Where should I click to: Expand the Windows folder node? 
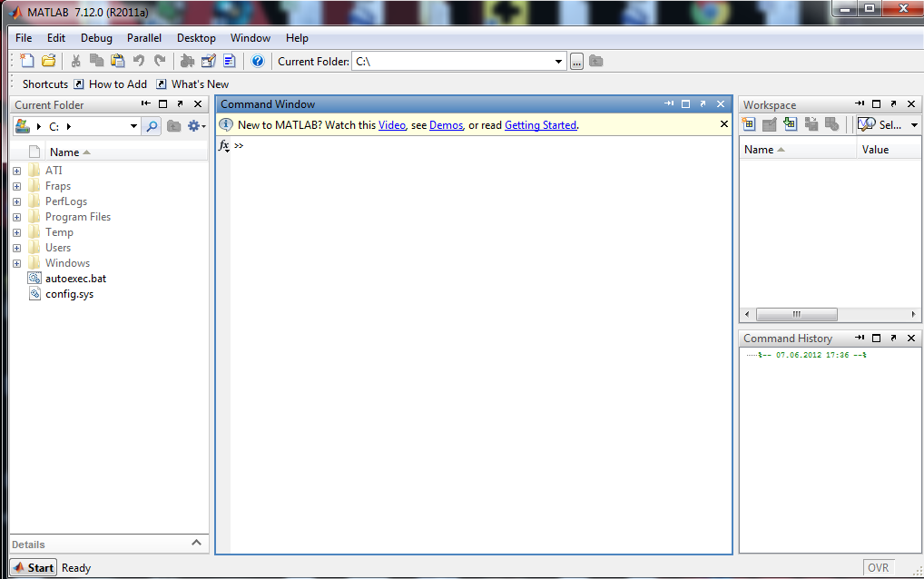tap(16, 263)
